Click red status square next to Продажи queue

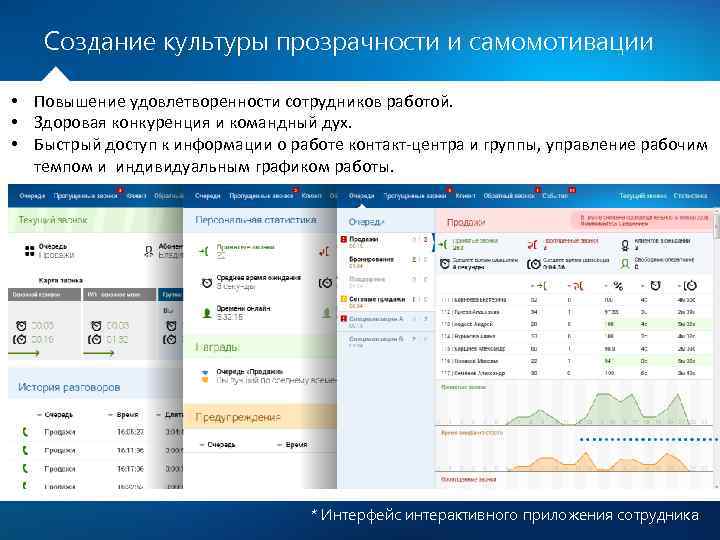343,239
